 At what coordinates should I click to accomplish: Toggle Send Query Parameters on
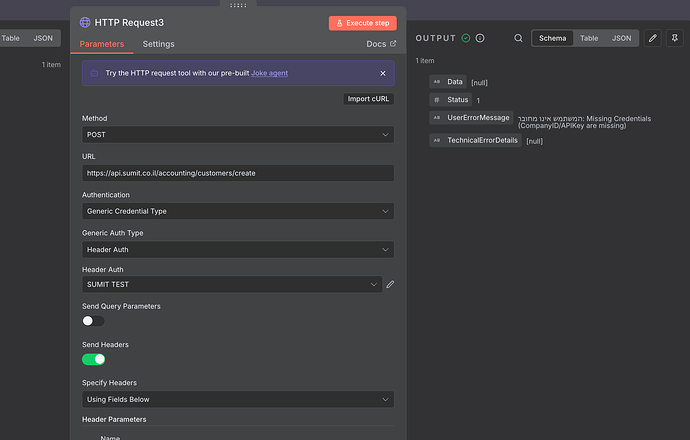pyautogui.click(x=93, y=321)
